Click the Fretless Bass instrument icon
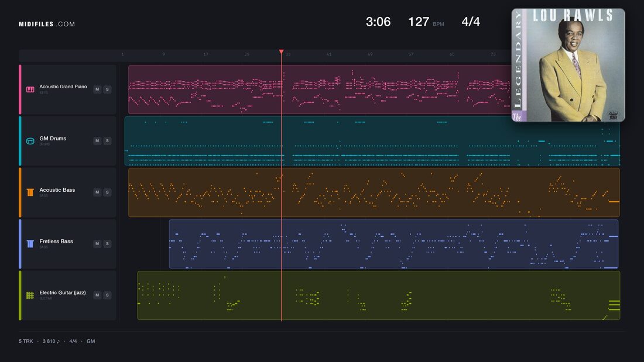The width and height of the screenshot is (644, 362). coord(30,244)
